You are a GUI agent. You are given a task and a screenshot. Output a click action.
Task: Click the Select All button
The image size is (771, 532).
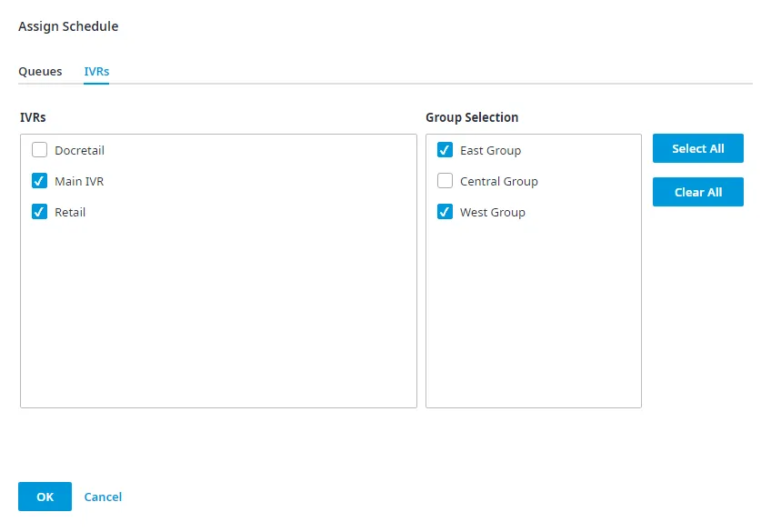(697, 148)
